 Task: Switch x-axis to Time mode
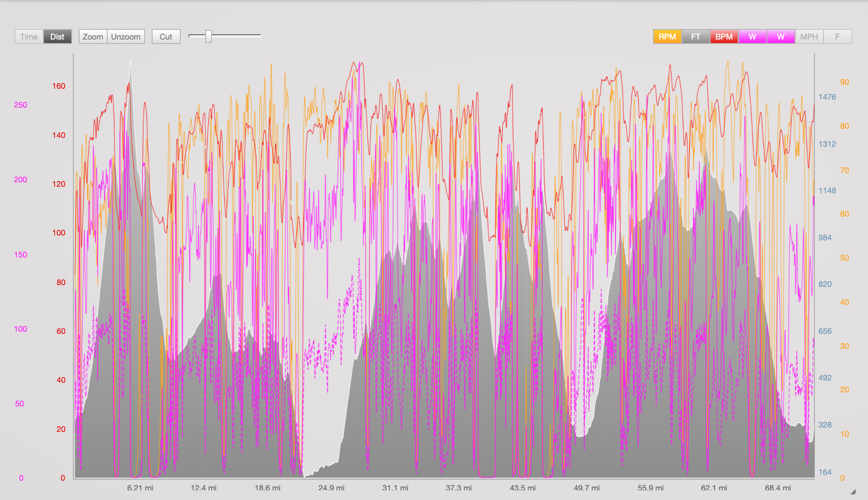[x=29, y=36]
